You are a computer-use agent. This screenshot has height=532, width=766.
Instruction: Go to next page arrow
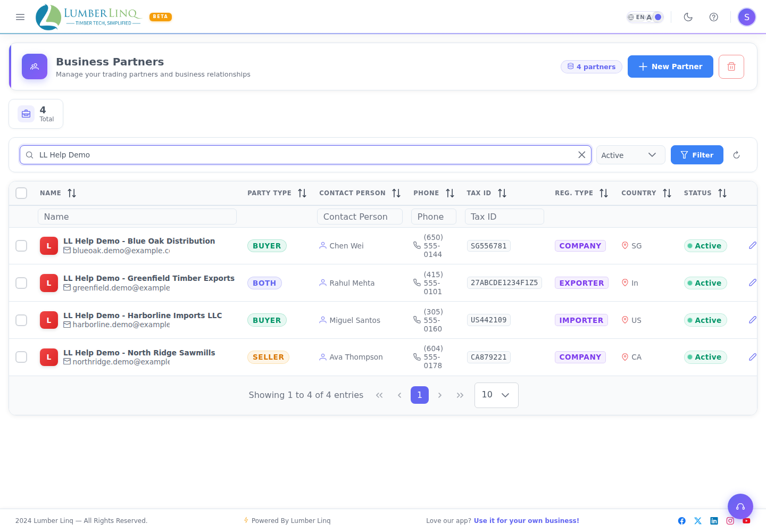tap(440, 395)
